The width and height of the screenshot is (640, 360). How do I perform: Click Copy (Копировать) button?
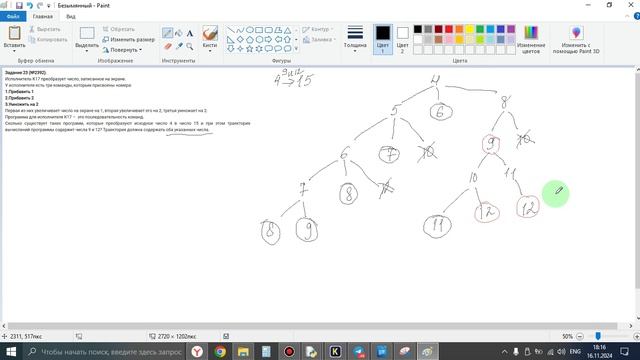point(48,40)
